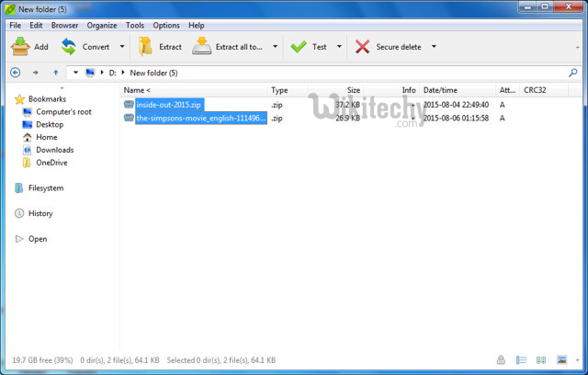Sort by the Type column header
Screen dimensions: 588x375
point(288,90)
